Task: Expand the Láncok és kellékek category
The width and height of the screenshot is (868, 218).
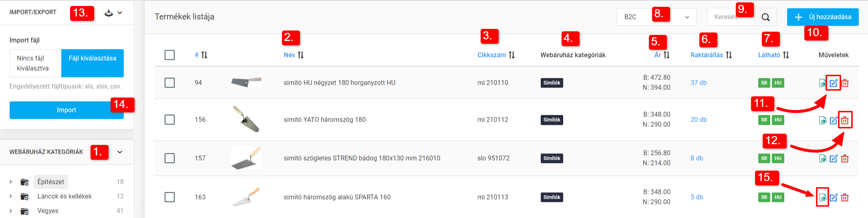Action: tap(11, 197)
